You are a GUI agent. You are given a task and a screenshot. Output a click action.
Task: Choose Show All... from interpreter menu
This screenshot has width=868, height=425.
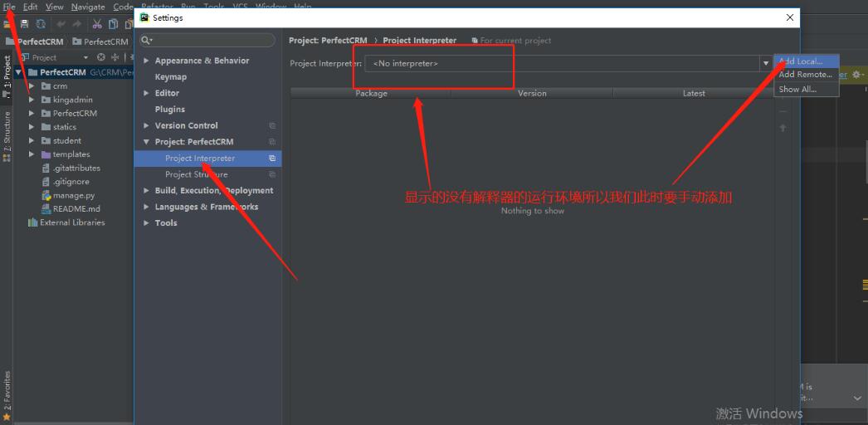807,89
